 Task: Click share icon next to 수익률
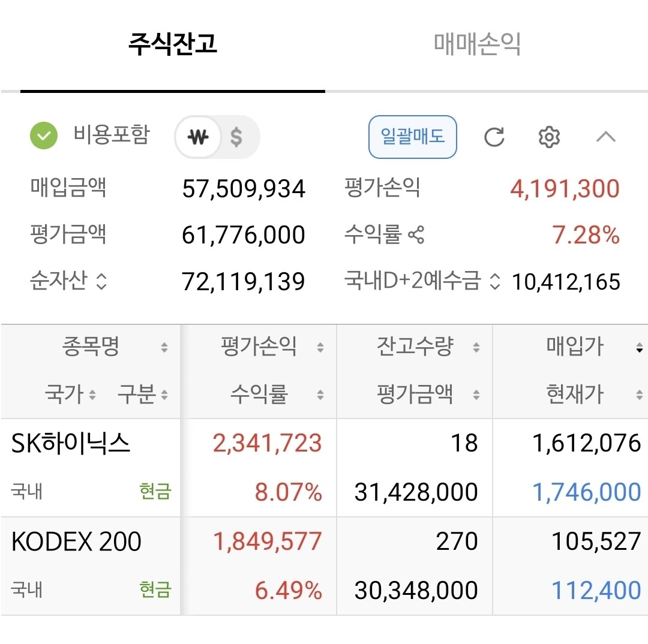coord(416,235)
